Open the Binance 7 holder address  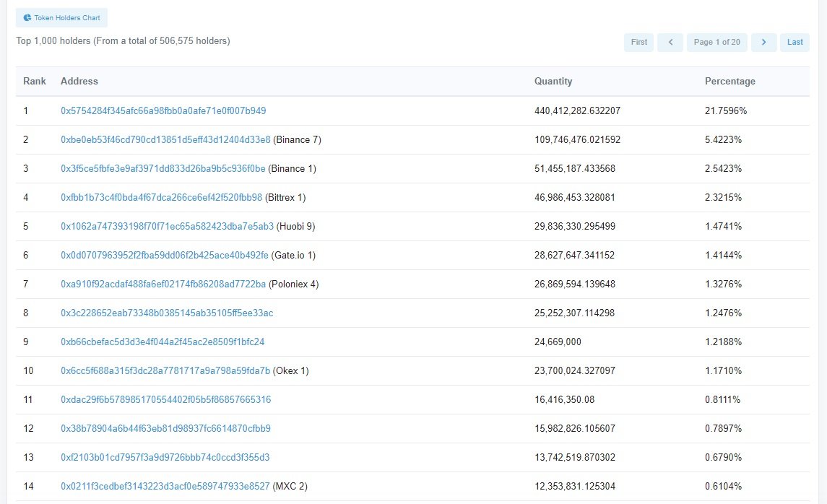pyautogui.click(x=165, y=139)
